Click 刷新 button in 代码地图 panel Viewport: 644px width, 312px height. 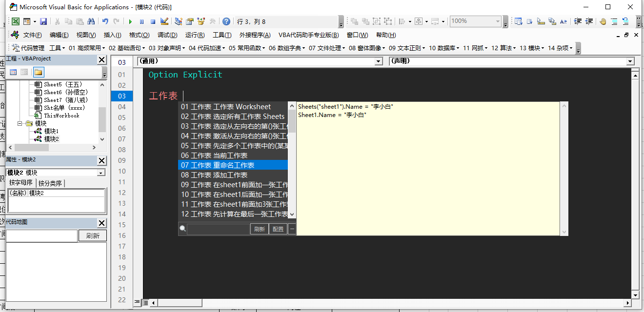point(93,235)
